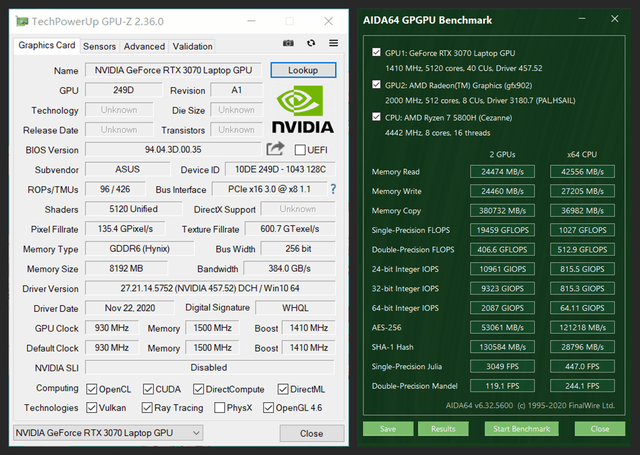Click the NVIDIA logo in GPU-Z

tap(303, 109)
